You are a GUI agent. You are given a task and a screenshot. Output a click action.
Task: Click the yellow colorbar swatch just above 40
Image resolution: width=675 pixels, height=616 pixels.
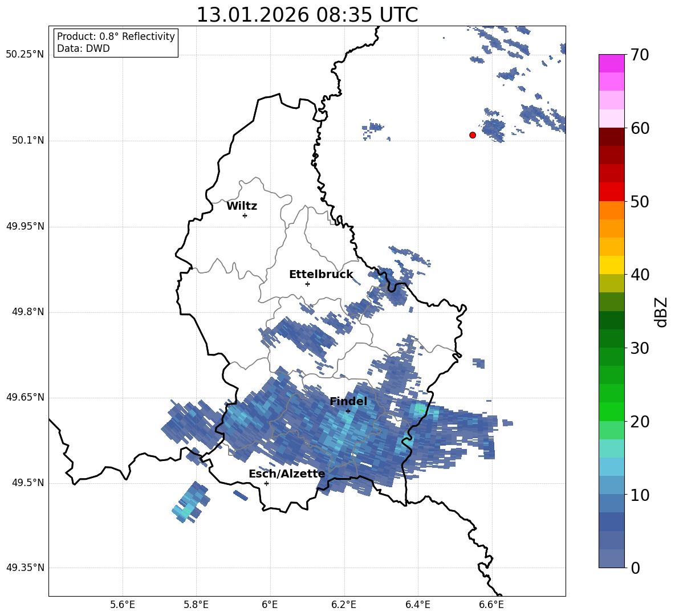[x=611, y=265]
